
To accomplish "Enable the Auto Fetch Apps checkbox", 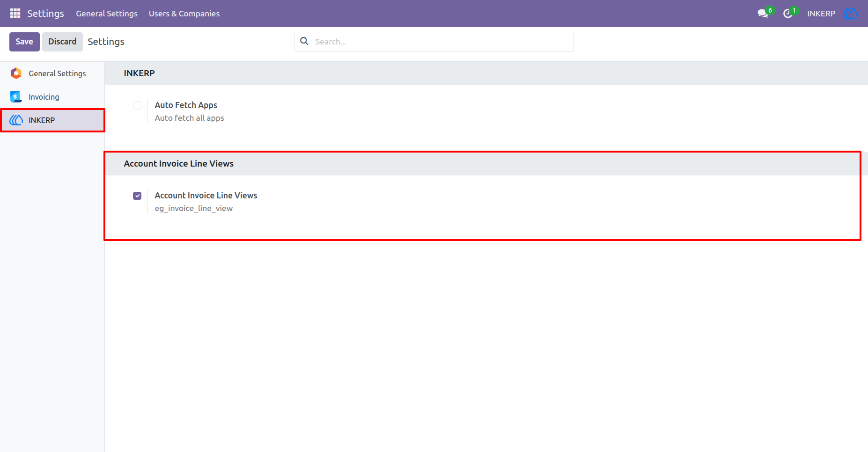I will pos(137,105).
